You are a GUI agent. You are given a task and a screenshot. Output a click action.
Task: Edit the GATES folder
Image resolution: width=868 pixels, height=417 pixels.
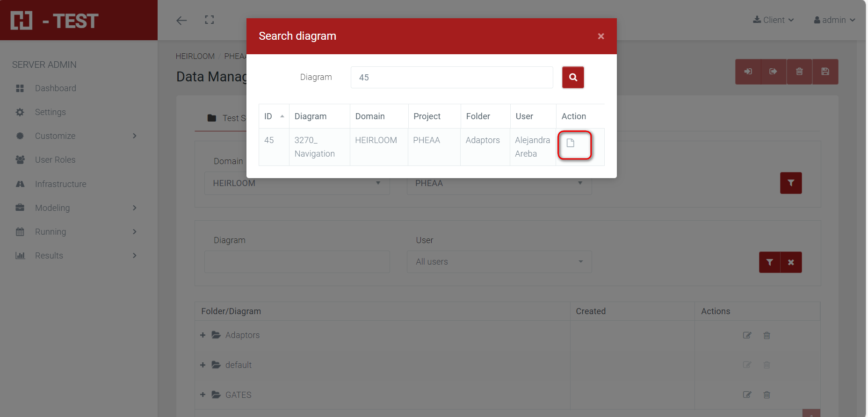(x=747, y=395)
